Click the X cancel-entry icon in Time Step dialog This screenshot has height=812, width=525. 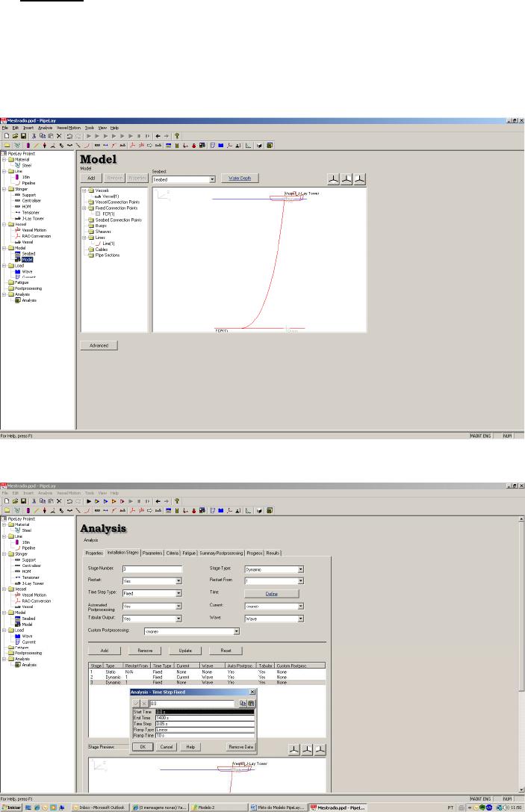coord(143,703)
